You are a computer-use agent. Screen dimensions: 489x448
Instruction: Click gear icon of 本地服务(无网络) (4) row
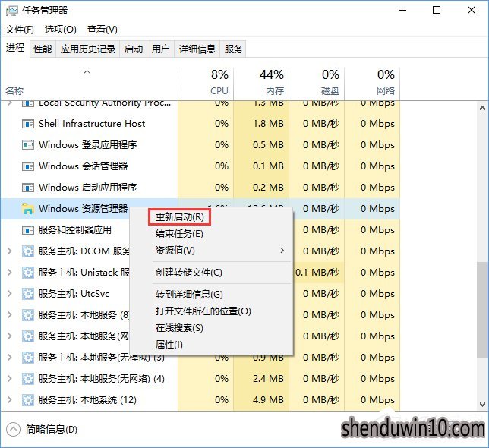coord(28,379)
